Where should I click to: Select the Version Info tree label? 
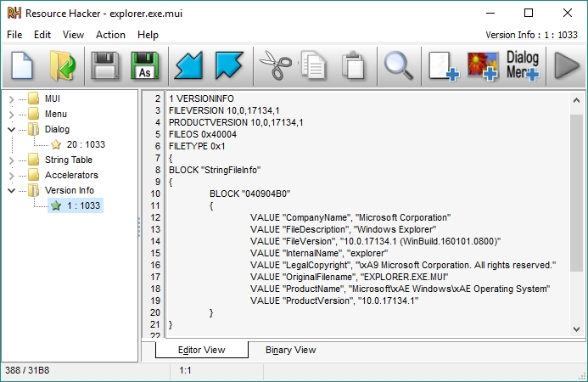(x=70, y=190)
